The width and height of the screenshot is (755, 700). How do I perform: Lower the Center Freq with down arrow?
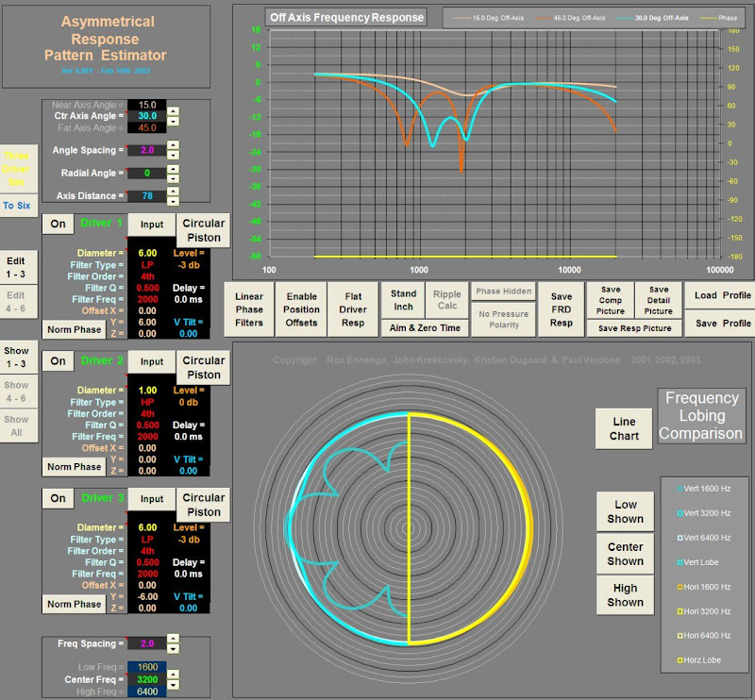click(x=173, y=684)
